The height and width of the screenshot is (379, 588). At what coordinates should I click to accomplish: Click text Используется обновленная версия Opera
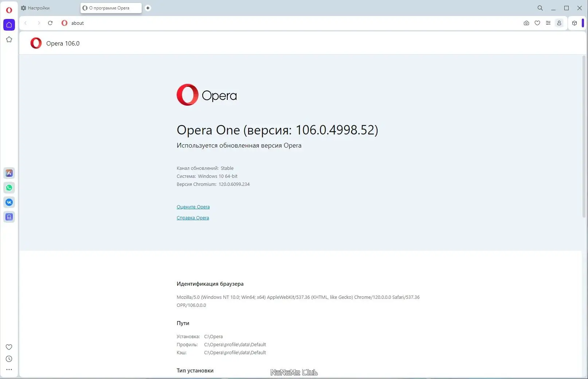pyautogui.click(x=239, y=145)
